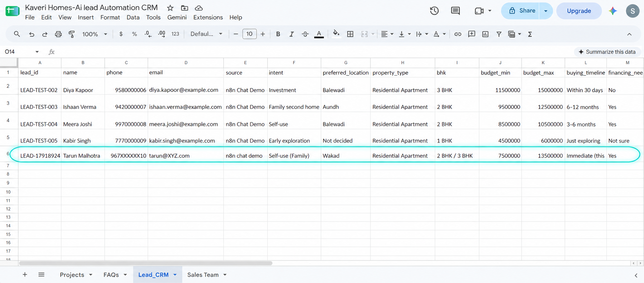This screenshot has height=283, width=644.
Task: Open the Extensions menu
Action: tap(208, 17)
